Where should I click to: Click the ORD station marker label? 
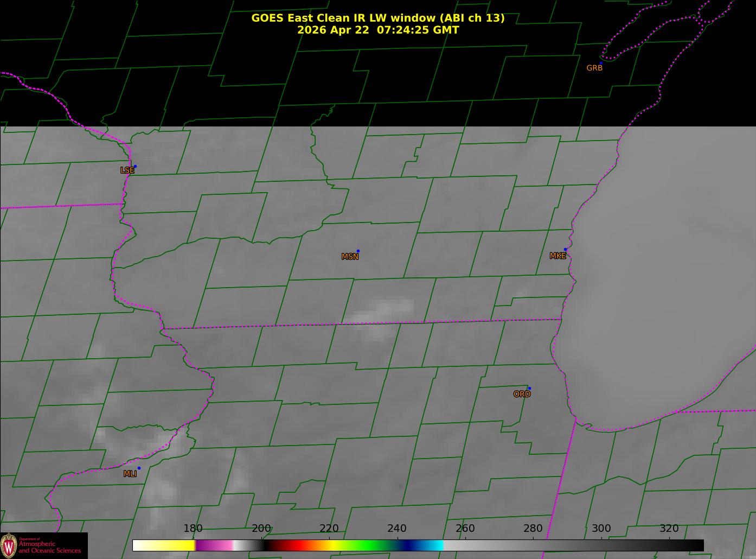pos(522,394)
